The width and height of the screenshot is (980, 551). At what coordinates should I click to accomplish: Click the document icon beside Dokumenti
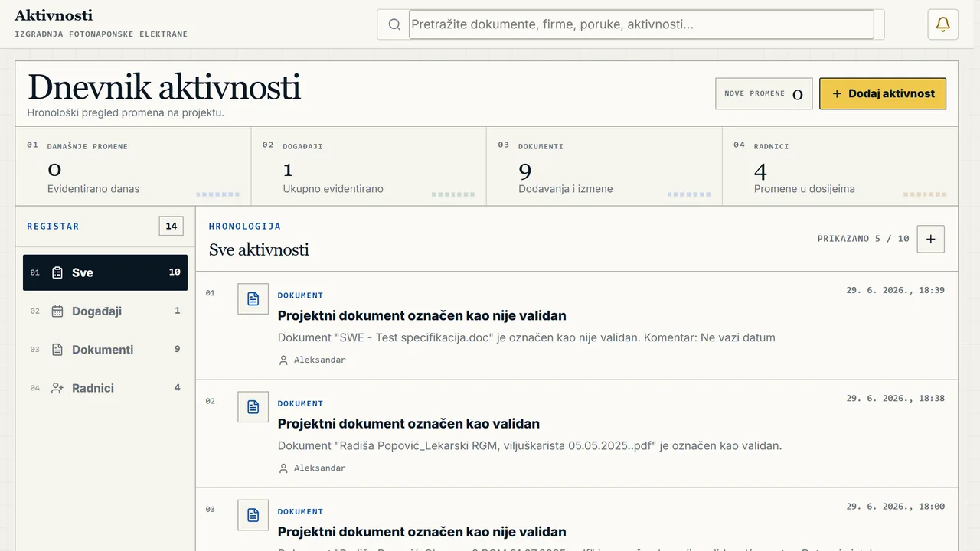coord(57,349)
